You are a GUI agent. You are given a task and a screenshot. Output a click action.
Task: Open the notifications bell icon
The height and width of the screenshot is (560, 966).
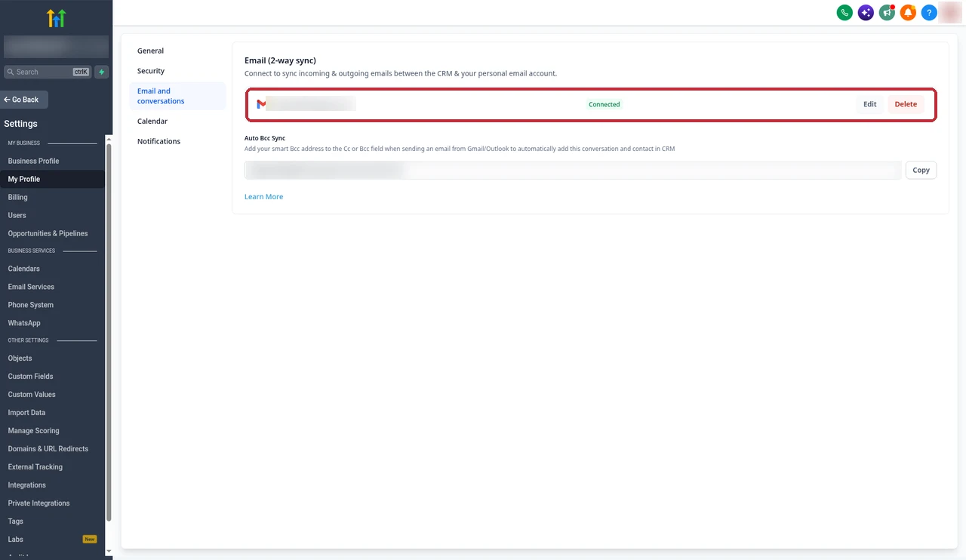tap(908, 12)
